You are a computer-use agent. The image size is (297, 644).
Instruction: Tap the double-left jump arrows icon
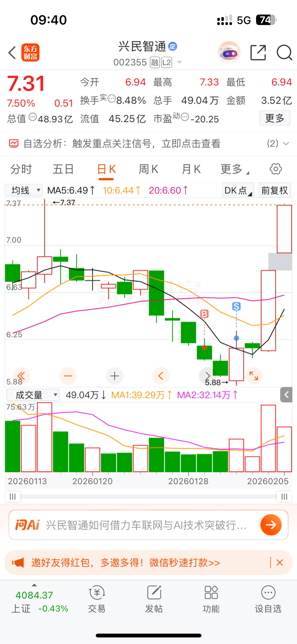[22, 376]
